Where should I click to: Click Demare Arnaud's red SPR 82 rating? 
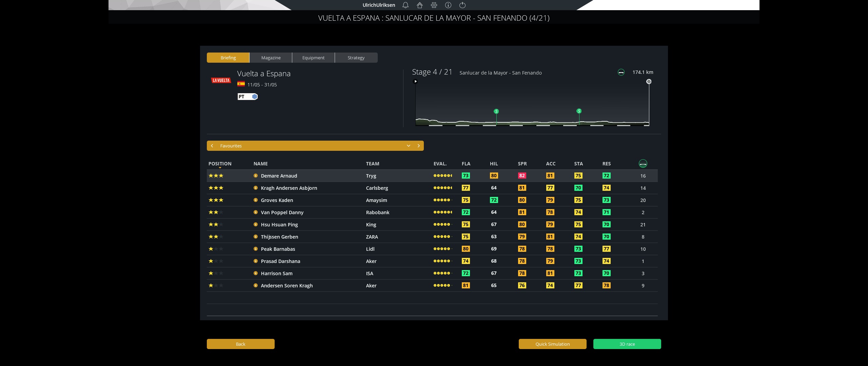pos(522,176)
